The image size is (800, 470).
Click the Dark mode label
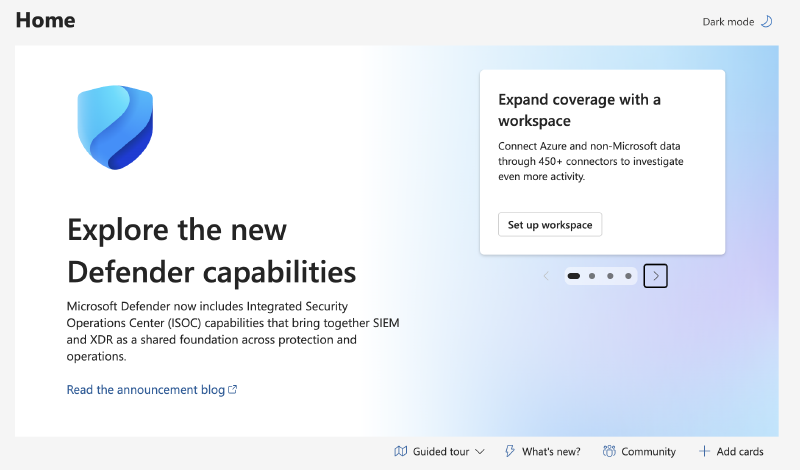click(728, 22)
